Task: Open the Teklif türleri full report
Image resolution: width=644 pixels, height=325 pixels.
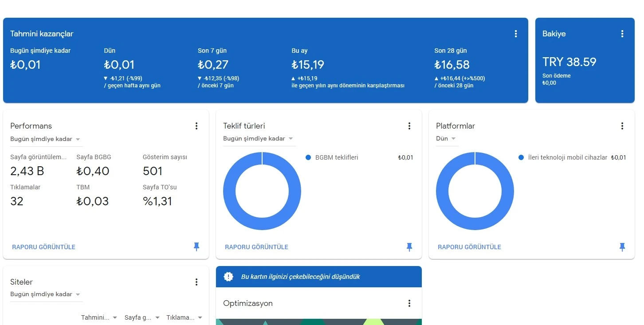Action: [x=256, y=247]
